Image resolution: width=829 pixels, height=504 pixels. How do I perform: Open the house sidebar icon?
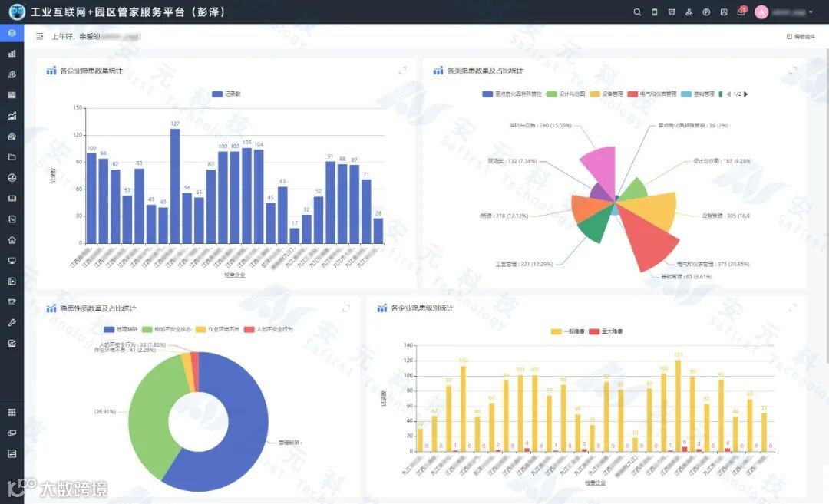pyautogui.click(x=12, y=240)
